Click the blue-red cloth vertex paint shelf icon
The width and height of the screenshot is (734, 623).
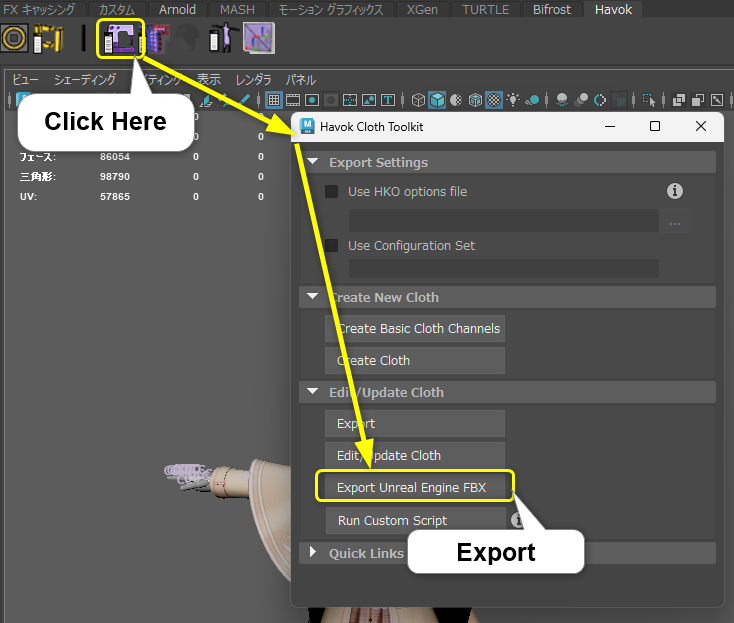pos(157,38)
